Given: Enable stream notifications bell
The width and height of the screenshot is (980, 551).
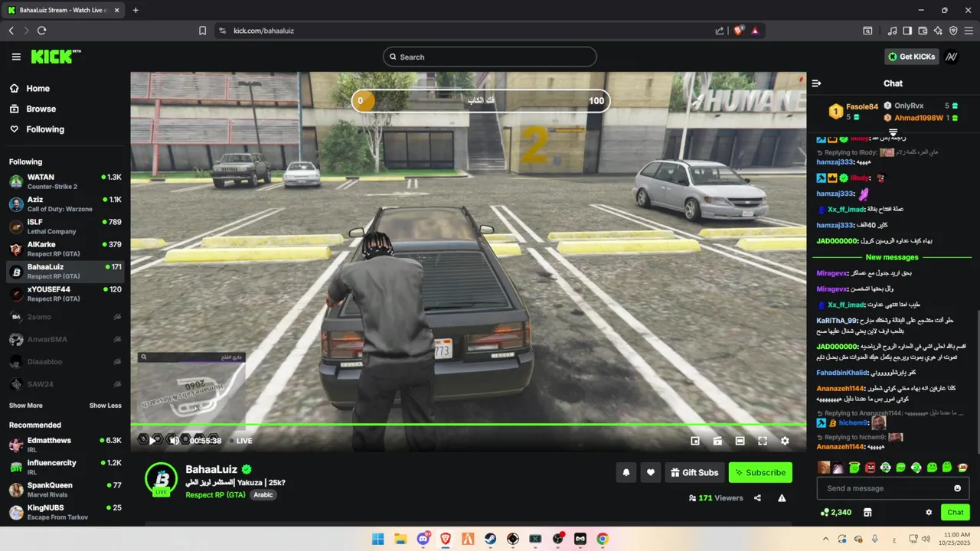Looking at the screenshot, I should tap(626, 473).
